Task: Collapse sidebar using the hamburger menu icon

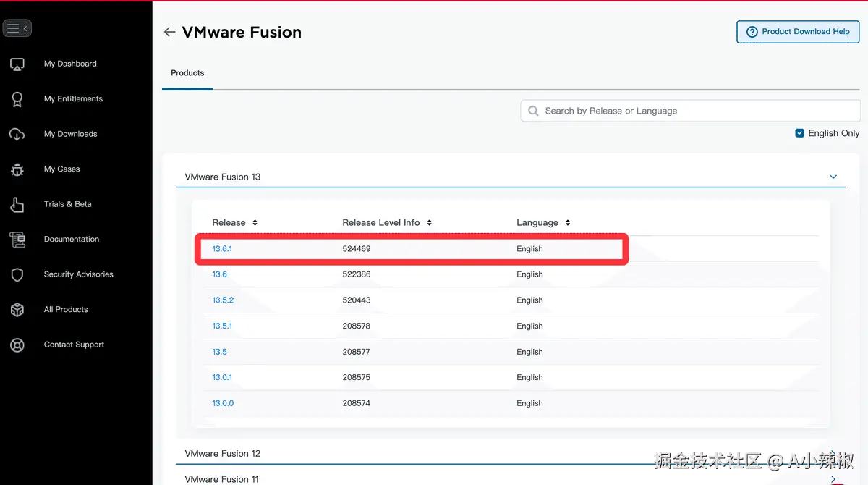Action: tap(17, 28)
